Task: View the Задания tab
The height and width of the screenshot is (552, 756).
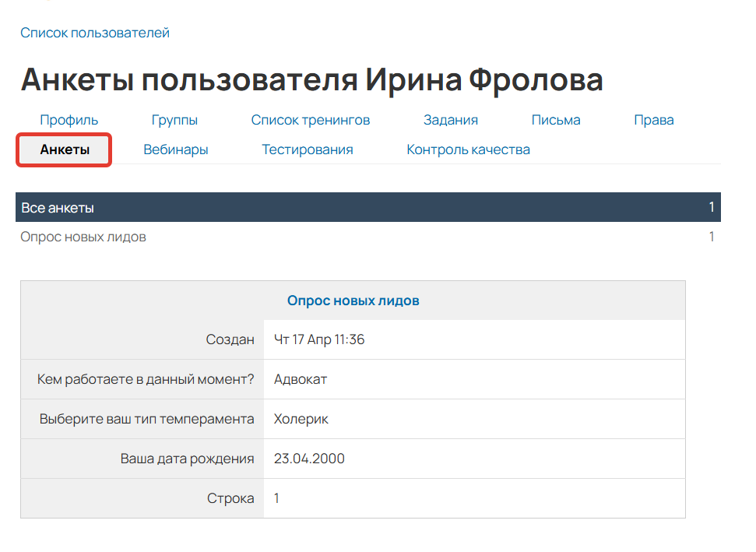Action: coord(450,120)
